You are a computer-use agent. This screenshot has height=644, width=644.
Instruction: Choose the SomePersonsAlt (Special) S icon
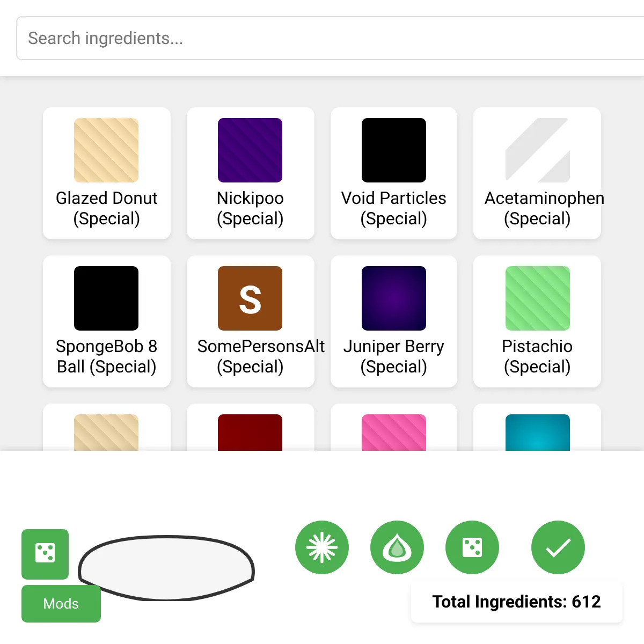pyautogui.click(x=250, y=298)
